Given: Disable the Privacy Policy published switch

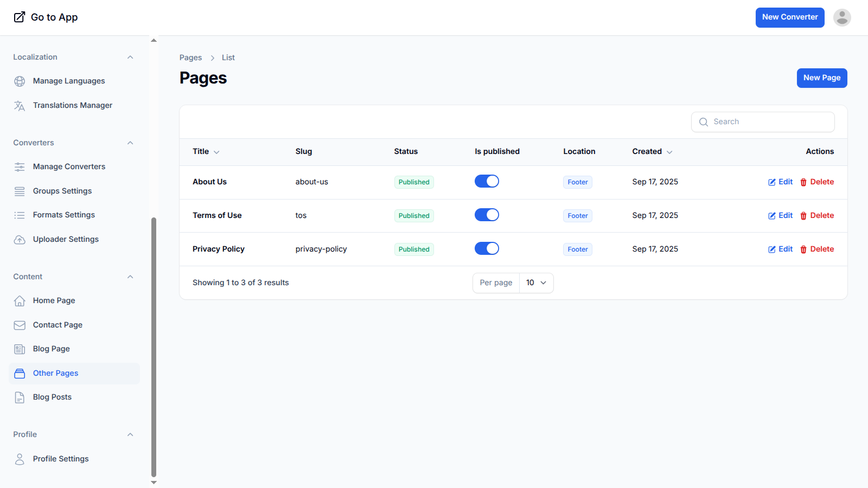Looking at the screenshot, I should click(487, 248).
